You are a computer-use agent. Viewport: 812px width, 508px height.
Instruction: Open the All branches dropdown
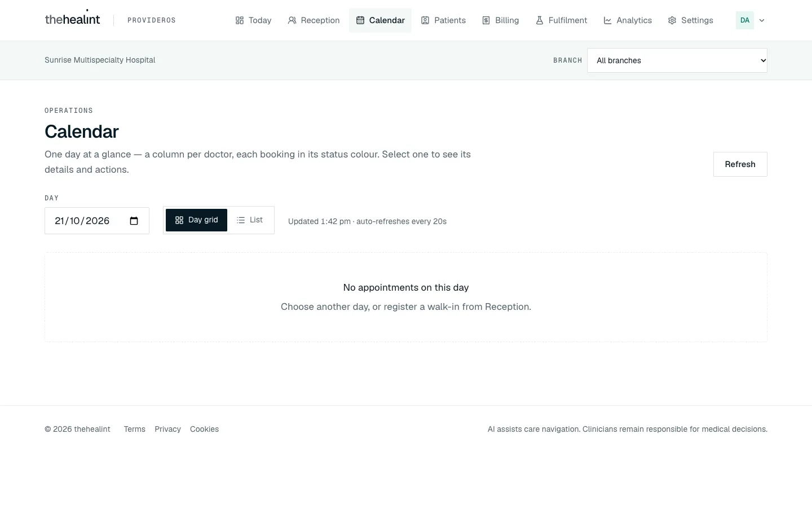[677, 60]
